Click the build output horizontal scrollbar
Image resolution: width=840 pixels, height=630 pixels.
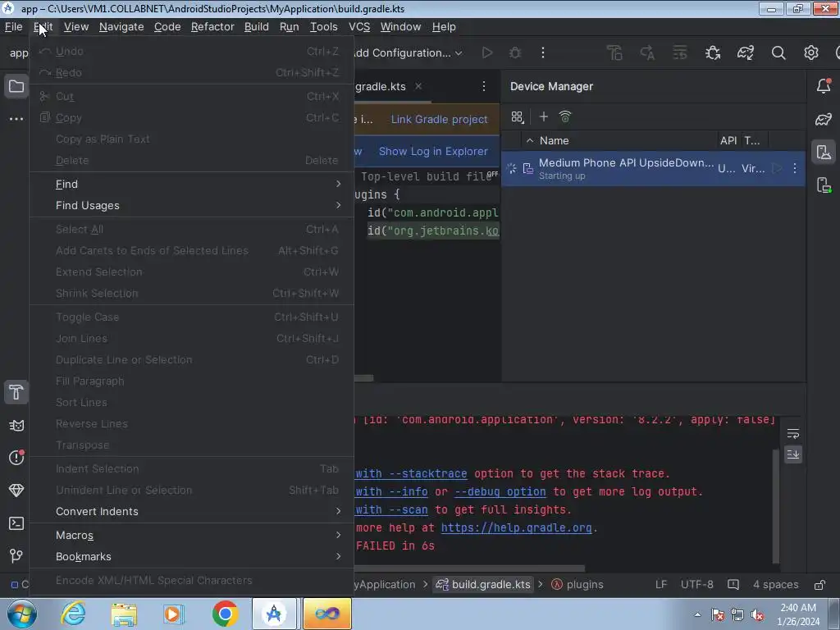pyautogui.click(x=469, y=568)
